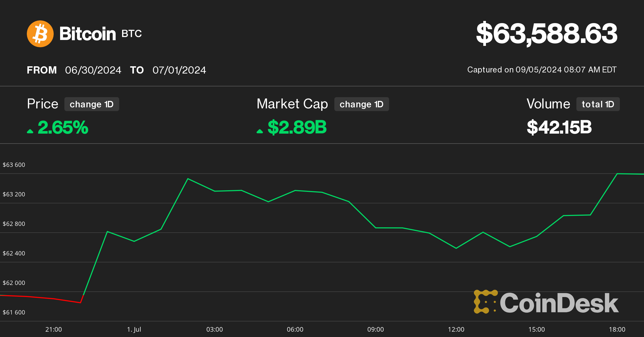The width and height of the screenshot is (644, 337).
Task: Click the 'Bitcoin' title text
Action: coord(87,34)
